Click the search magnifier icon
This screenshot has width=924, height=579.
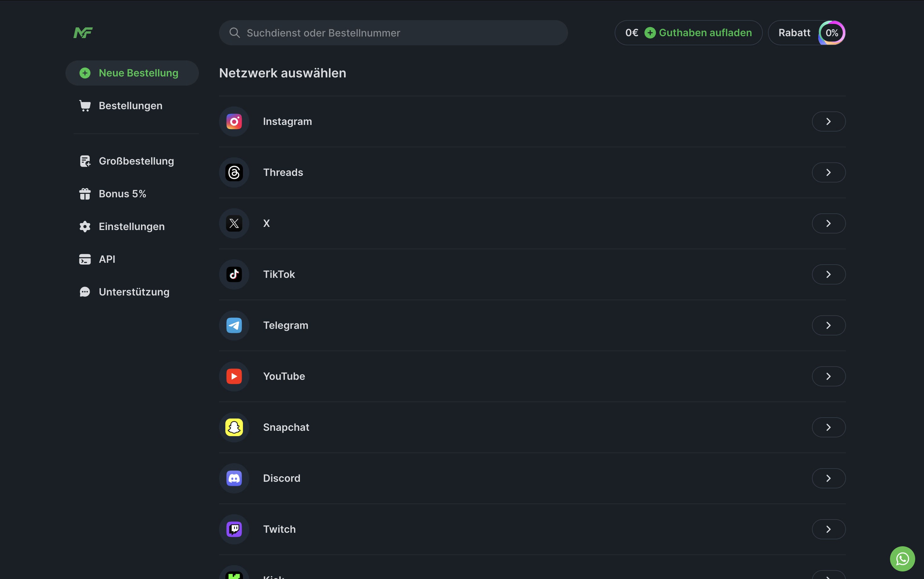point(234,33)
